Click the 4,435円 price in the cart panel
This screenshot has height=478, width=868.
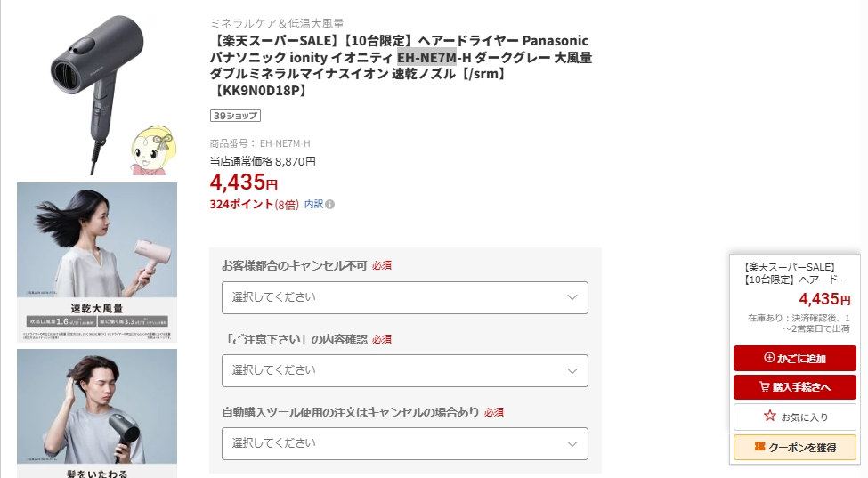[x=824, y=299]
